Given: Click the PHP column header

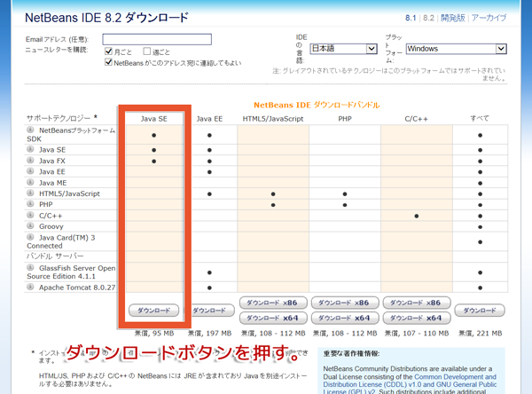Looking at the screenshot, I should [345, 119].
